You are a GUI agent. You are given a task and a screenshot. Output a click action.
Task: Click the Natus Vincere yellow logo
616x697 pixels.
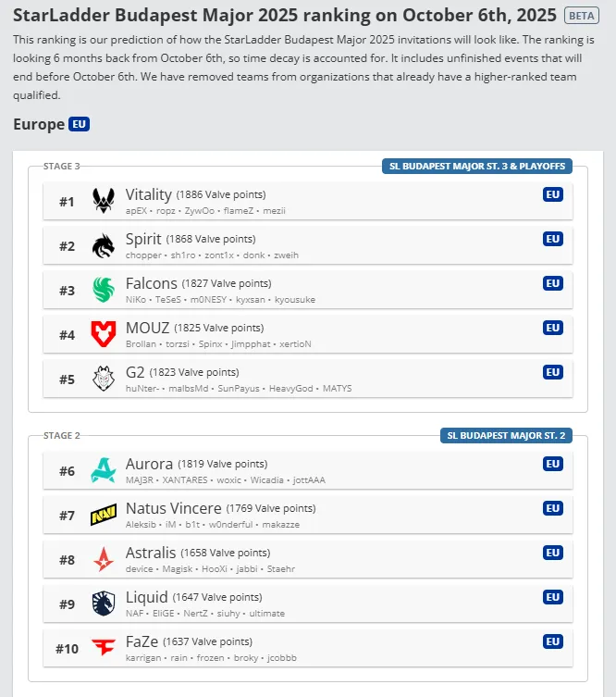pyautogui.click(x=103, y=516)
